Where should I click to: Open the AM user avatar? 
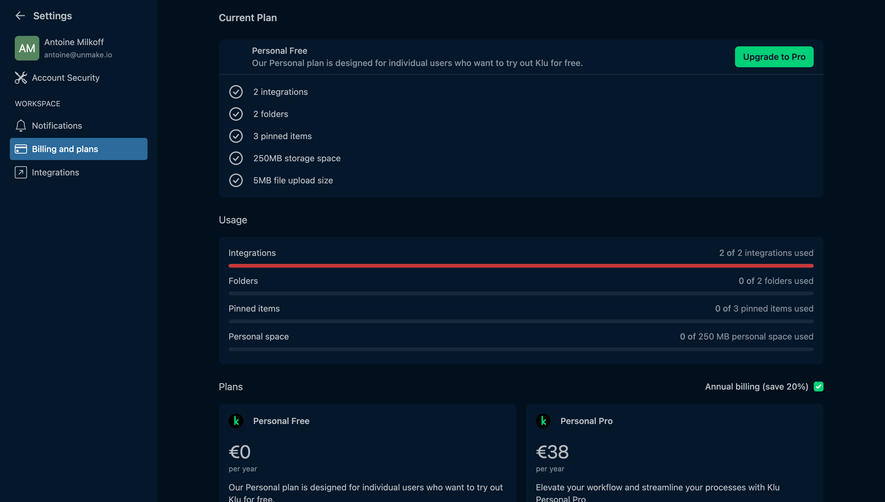click(27, 48)
